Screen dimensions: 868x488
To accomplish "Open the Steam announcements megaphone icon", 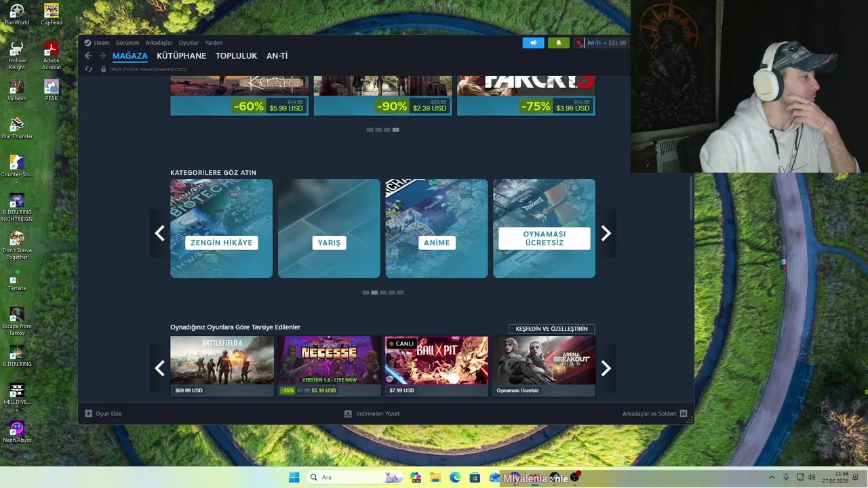I will coord(533,43).
